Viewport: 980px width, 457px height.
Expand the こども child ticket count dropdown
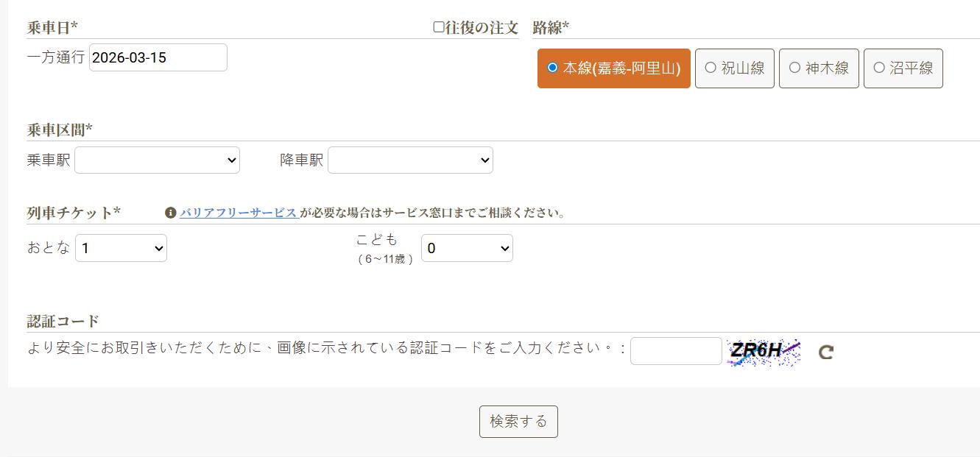tap(467, 248)
